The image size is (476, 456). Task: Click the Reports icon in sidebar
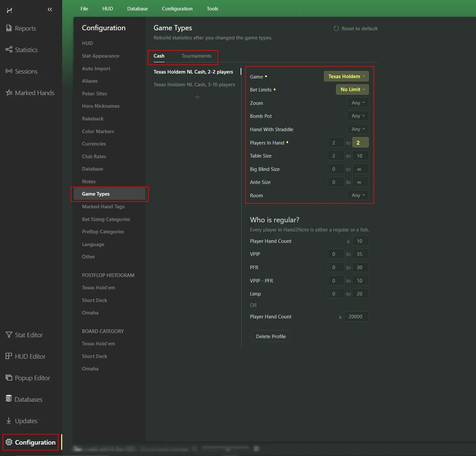[x=9, y=28]
